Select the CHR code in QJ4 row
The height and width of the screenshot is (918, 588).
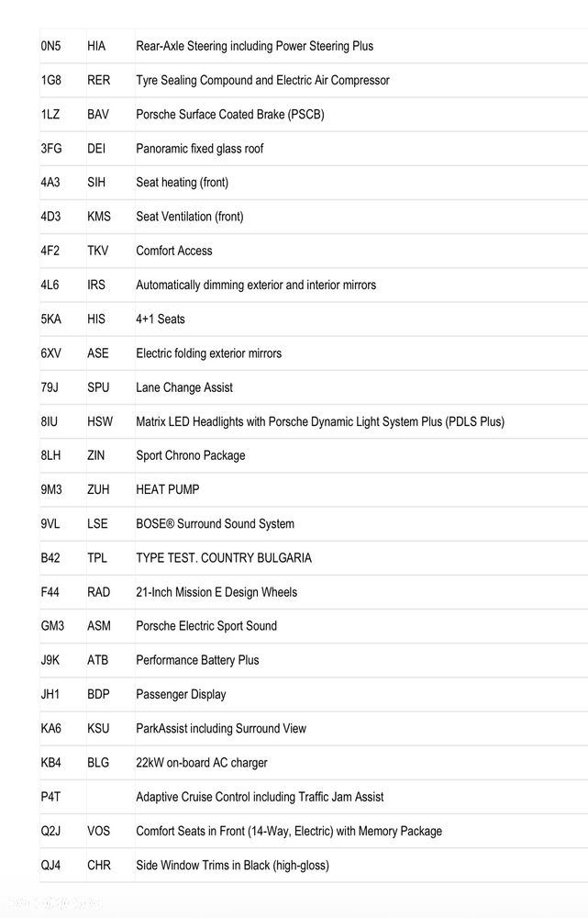(x=98, y=865)
